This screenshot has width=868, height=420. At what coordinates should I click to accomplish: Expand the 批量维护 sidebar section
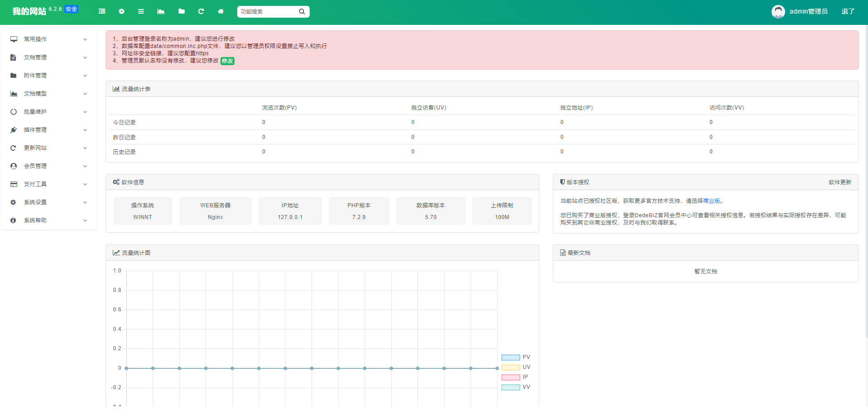[36, 112]
